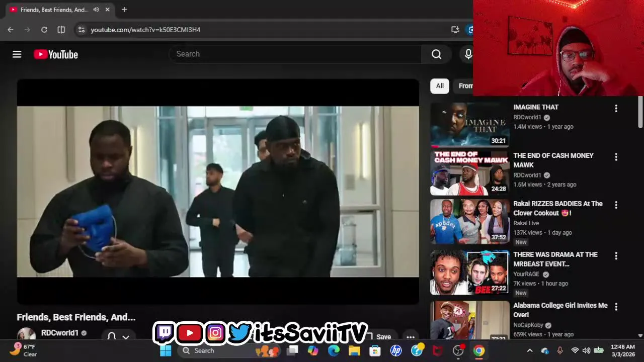Open the MRBEAST EVENT drama video thumbnail
Viewport: 644px width, 362px height.
(x=469, y=273)
